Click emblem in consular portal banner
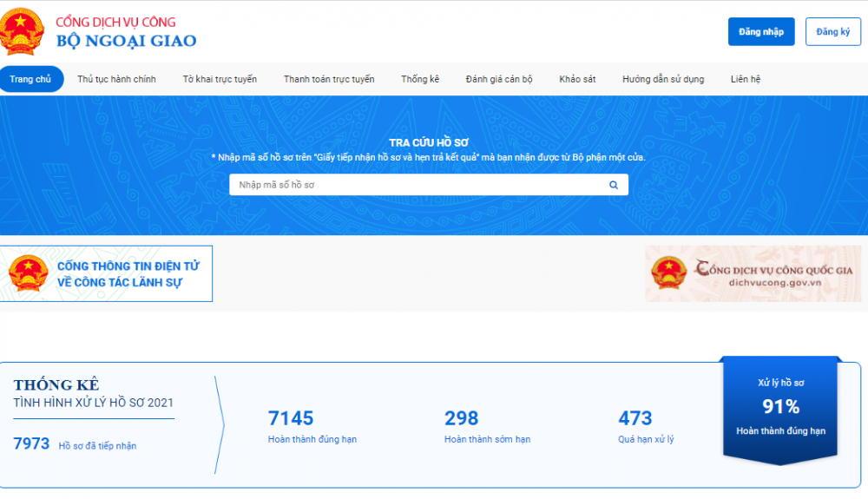 pyautogui.click(x=28, y=273)
